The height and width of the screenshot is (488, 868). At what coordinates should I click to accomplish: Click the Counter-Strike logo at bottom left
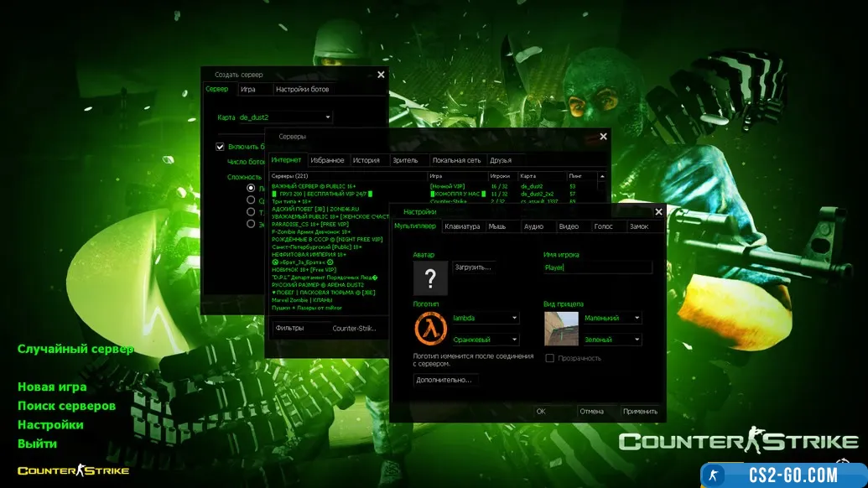pos(73,470)
